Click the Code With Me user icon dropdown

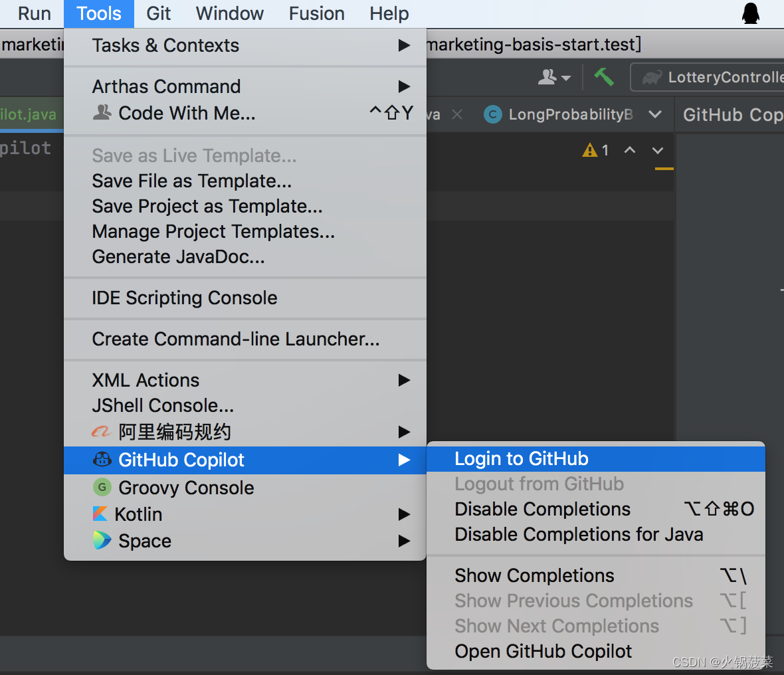(x=553, y=78)
